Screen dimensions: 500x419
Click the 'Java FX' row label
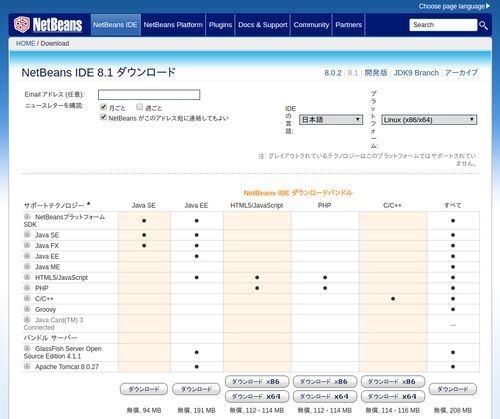point(47,246)
